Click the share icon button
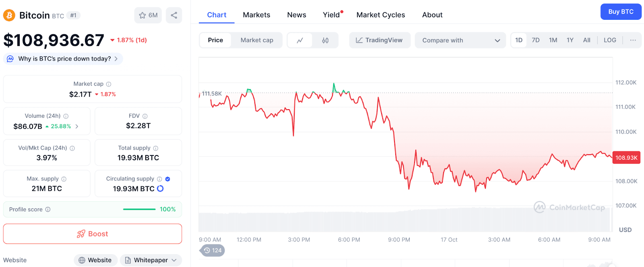644x267 pixels. pos(174,15)
